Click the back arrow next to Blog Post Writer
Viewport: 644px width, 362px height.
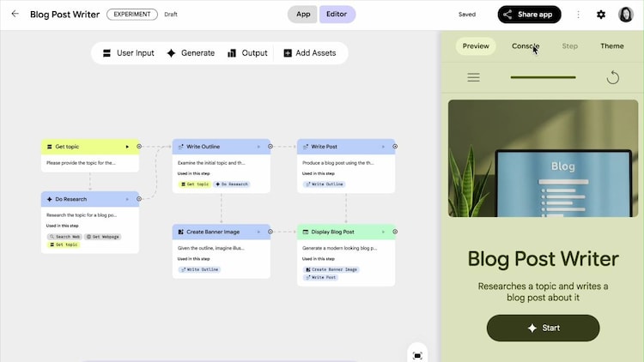click(x=15, y=15)
